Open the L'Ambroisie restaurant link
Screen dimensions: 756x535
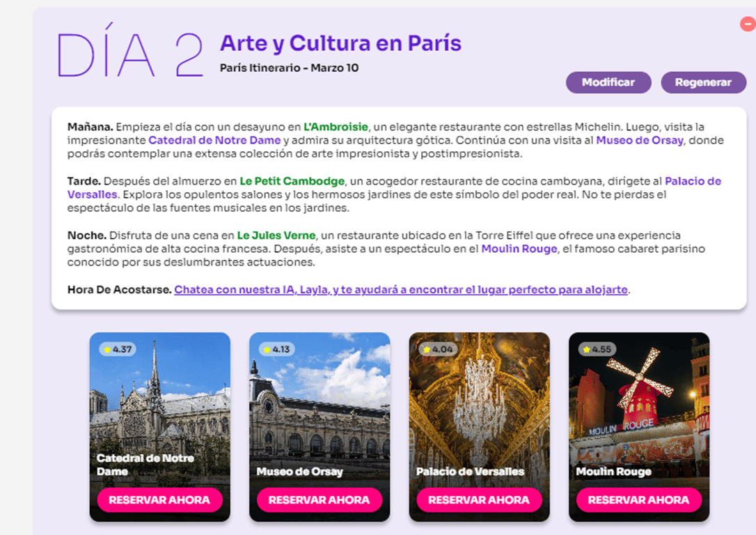click(x=336, y=127)
